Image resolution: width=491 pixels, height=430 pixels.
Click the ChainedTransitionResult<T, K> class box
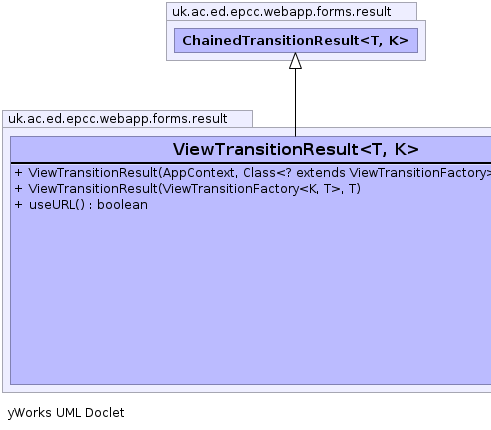(x=296, y=40)
